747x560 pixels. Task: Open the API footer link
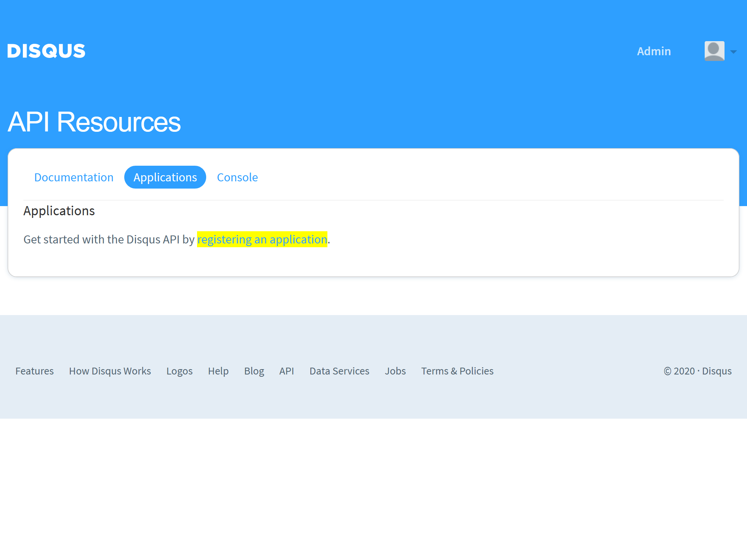[x=286, y=371]
